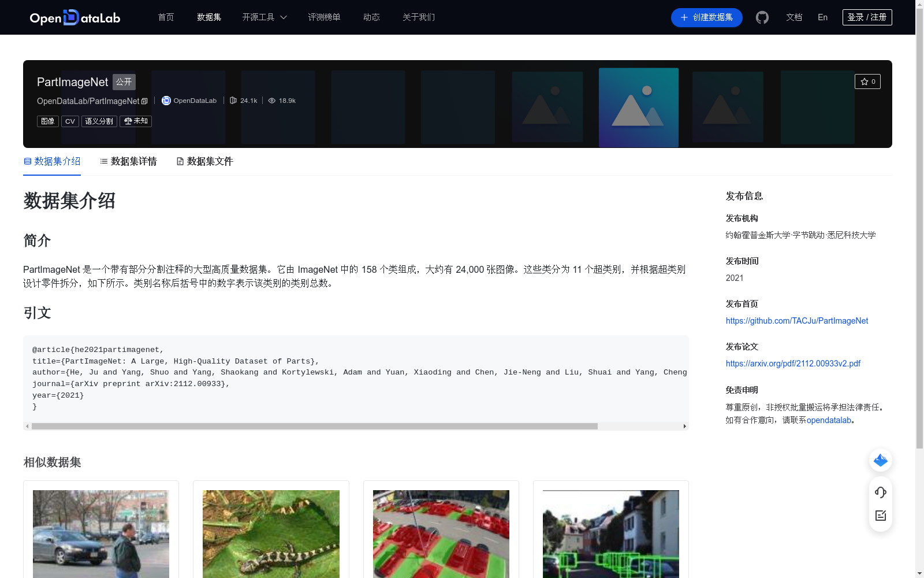Click 登录 / 注册 button
The image size is (924, 578).
tap(867, 17)
